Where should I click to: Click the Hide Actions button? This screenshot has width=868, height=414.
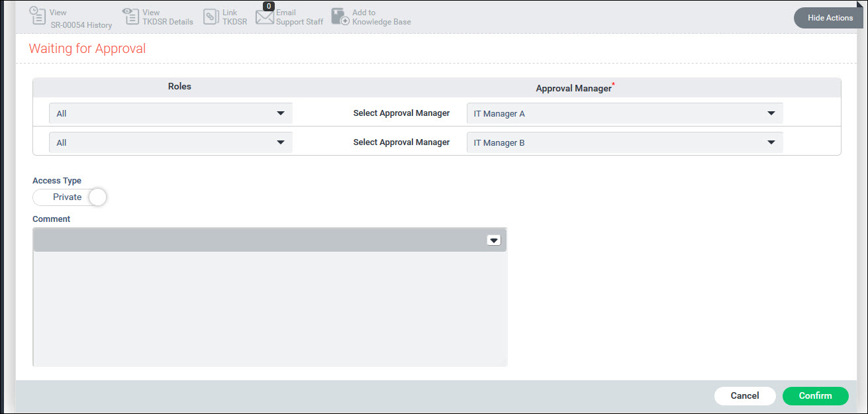click(830, 18)
